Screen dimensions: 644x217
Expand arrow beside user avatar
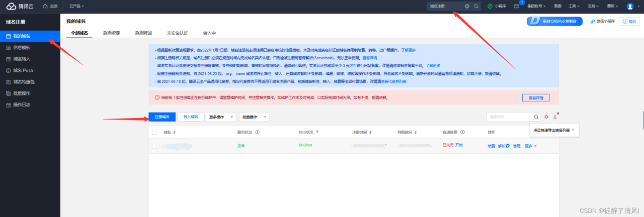coord(638,6)
